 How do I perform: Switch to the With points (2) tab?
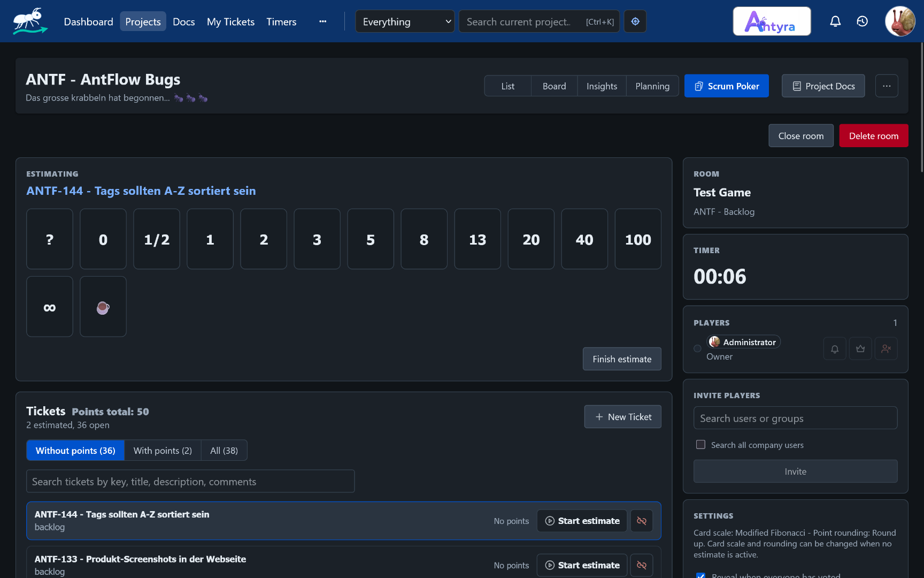[163, 451]
